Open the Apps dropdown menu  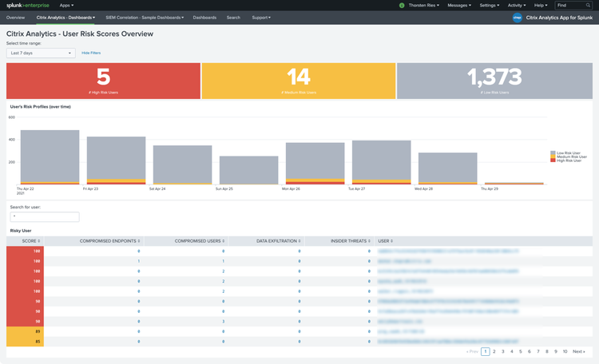coord(66,6)
